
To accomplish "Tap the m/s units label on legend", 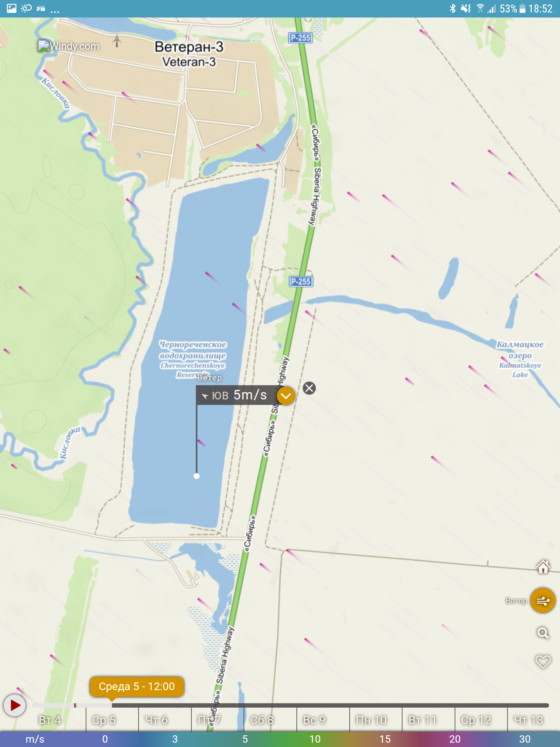I will pyautogui.click(x=35, y=739).
